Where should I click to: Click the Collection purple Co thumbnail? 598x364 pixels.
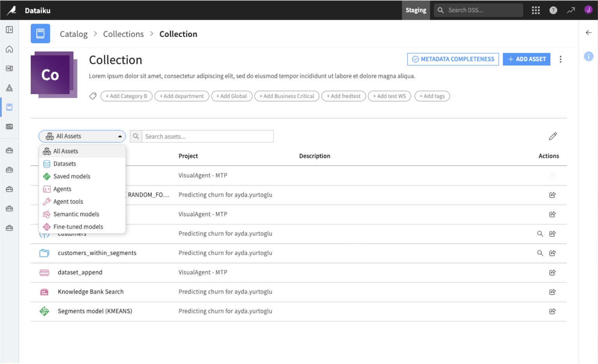54,75
